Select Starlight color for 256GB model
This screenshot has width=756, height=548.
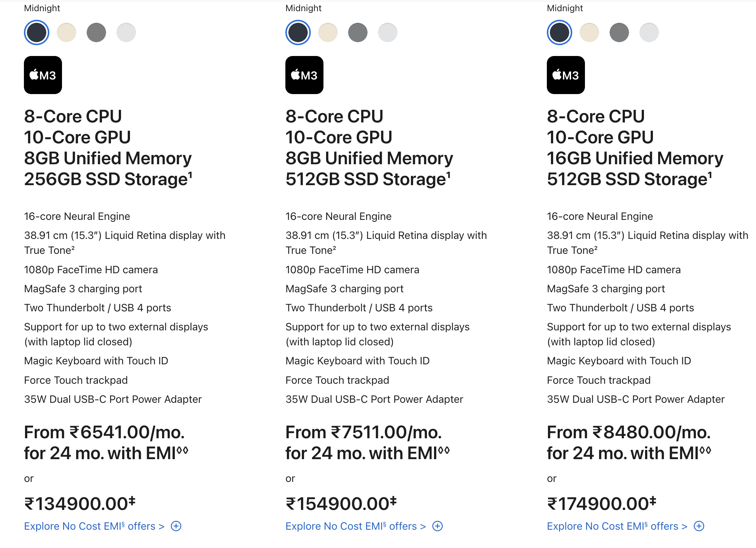66,32
